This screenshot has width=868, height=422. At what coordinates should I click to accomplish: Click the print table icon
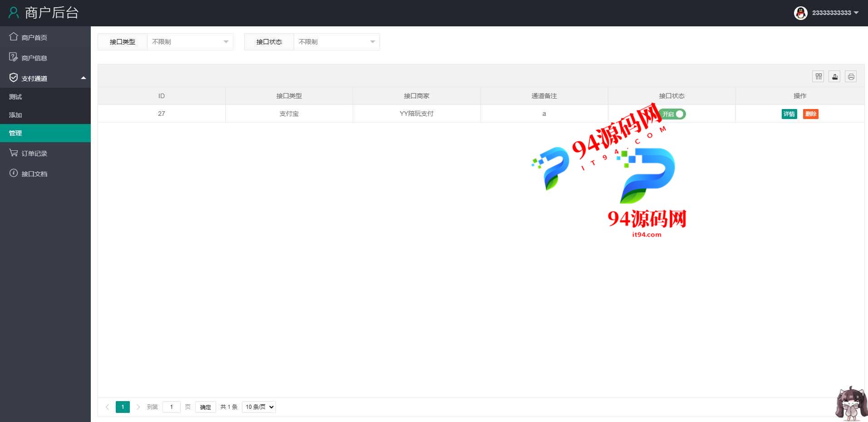click(851, 76)
